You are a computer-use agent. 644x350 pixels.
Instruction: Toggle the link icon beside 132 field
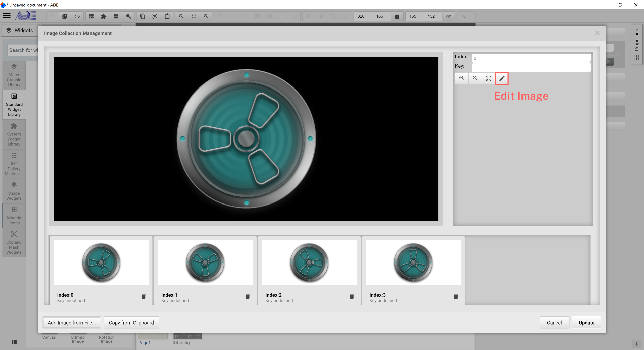[x=449, y=16]
